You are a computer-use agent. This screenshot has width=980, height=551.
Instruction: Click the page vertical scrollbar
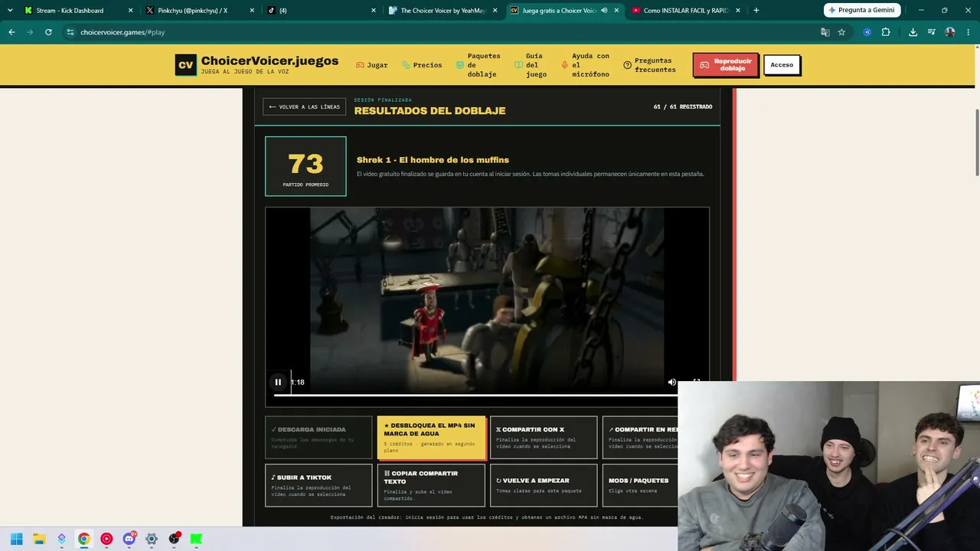[976, 142]
